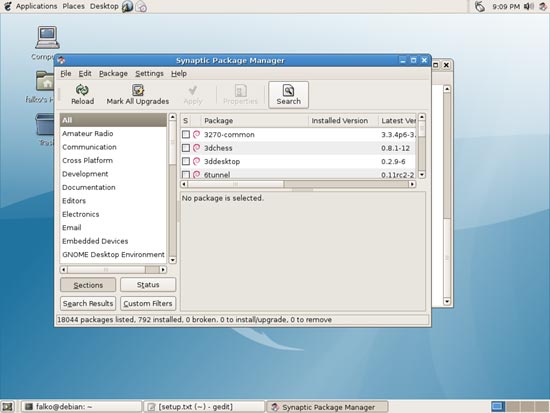Toggle status checkbox for 6tunnel

186,174
